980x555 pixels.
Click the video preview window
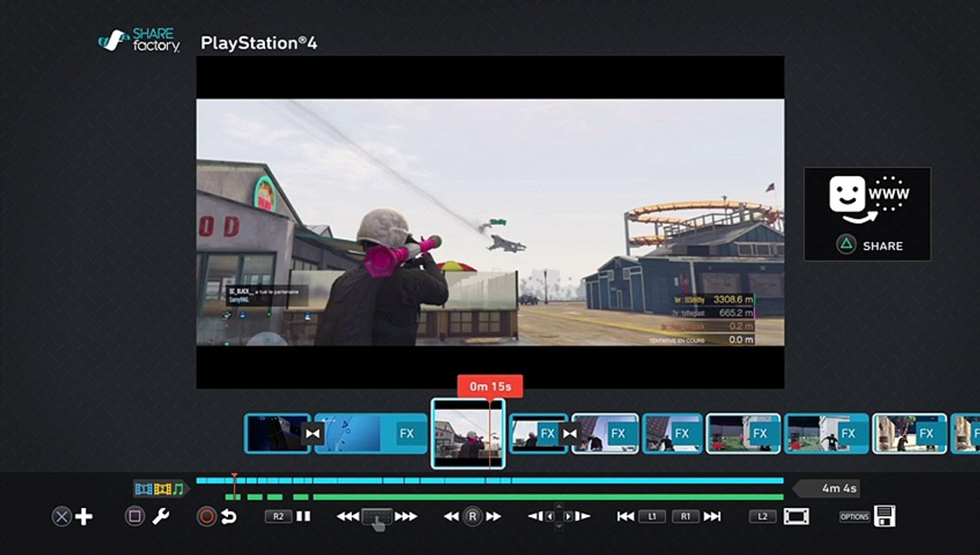click(x=490, y=222)
